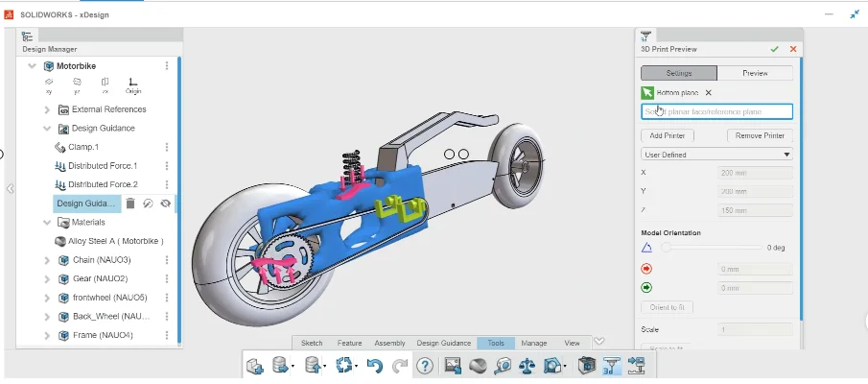
Task: Click the Add Printer button
Action: (667, 136)
